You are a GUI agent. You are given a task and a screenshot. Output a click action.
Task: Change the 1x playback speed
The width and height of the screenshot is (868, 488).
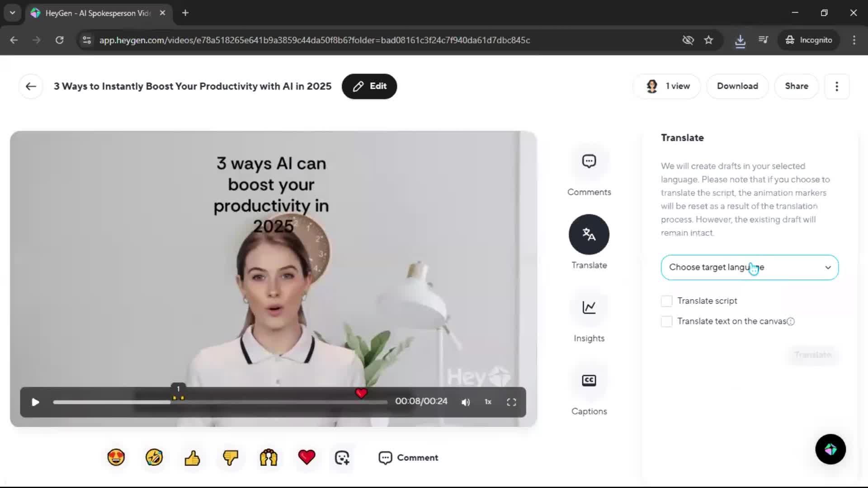click(x=488, y=402)
